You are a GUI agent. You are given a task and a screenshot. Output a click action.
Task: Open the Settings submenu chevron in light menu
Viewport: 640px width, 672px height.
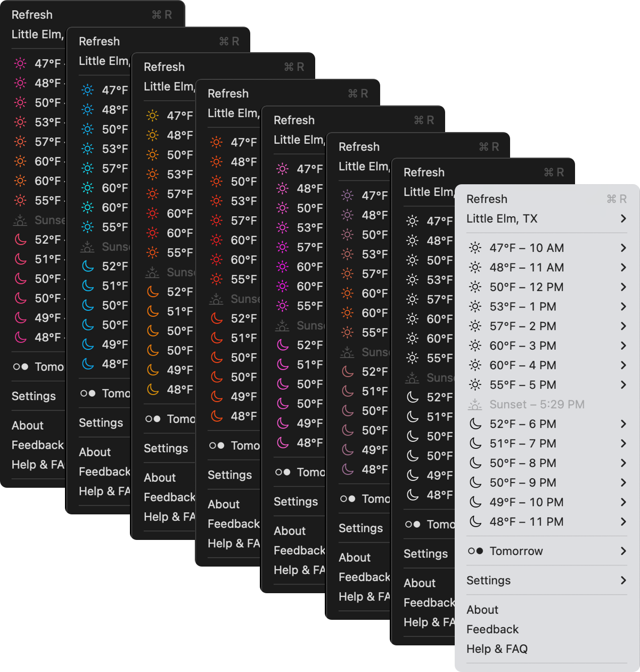623,580
